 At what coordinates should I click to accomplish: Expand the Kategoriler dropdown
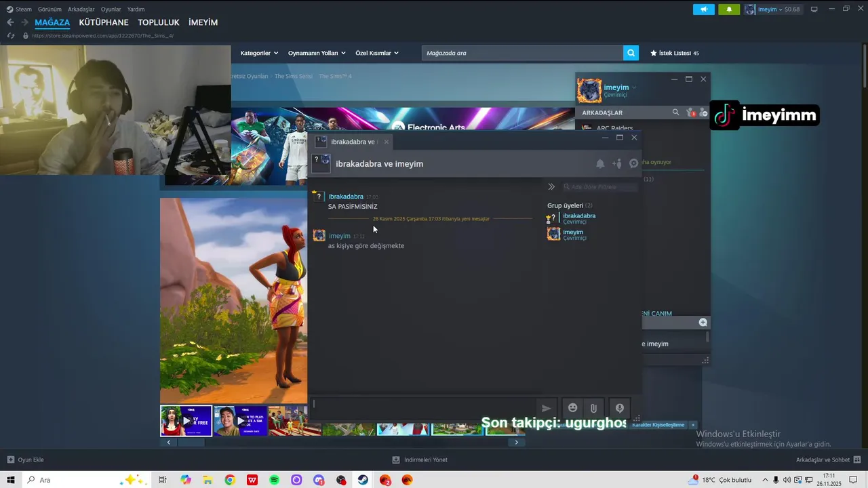pos(259,53)
